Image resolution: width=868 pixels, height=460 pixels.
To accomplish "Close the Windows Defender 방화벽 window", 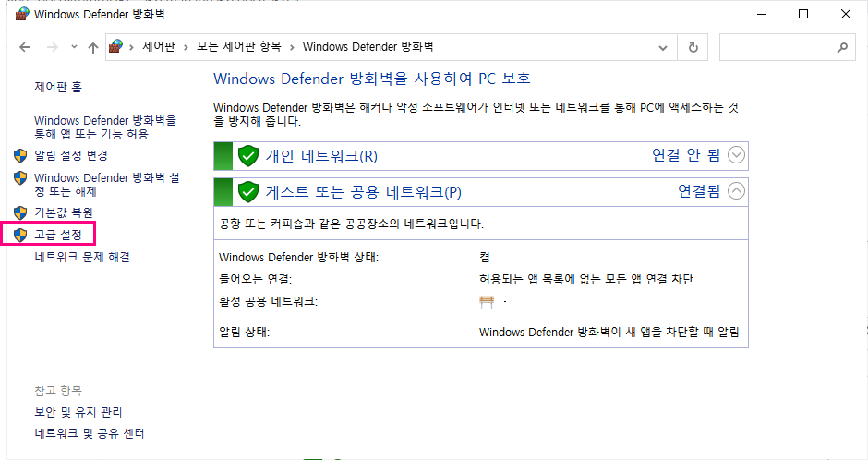I will [845, 14].
